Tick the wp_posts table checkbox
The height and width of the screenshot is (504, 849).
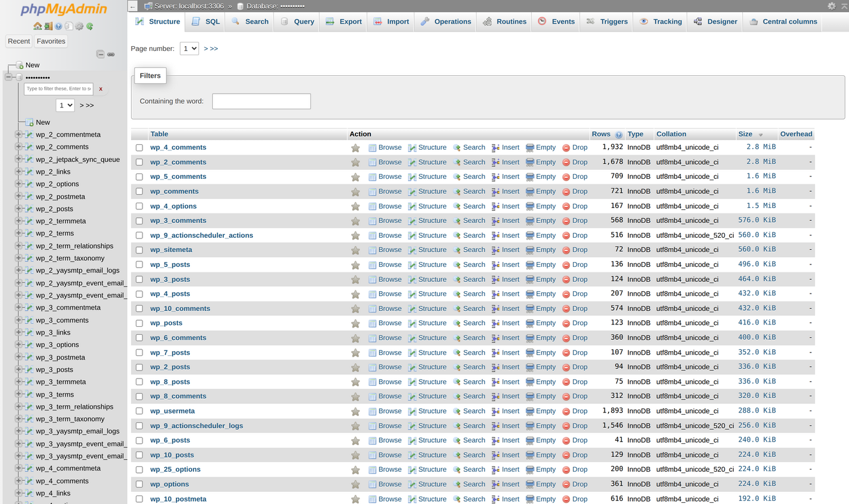point(139,323)
